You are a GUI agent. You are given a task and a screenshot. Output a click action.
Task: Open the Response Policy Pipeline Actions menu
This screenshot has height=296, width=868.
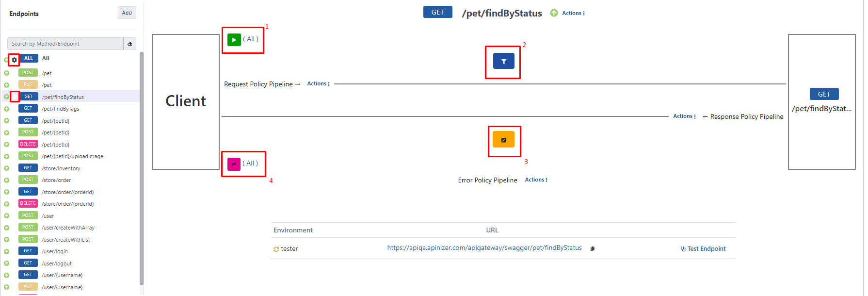(684, 116)
